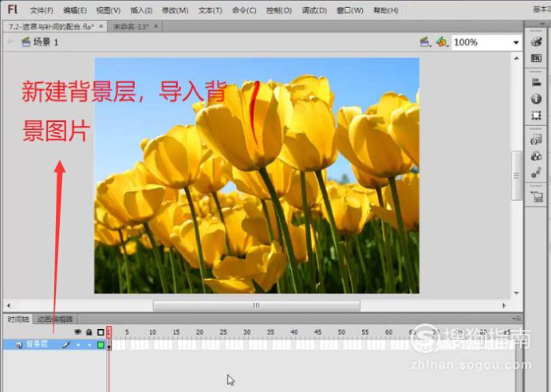Open the 编辑(E) menu
Screen dimensions: 551x392
click(75, 10)
